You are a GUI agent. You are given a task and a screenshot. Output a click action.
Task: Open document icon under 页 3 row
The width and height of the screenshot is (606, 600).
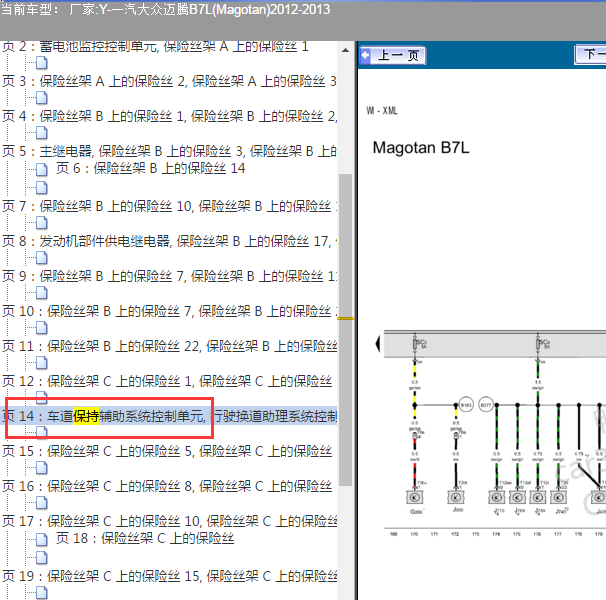[x=42, y=98]
